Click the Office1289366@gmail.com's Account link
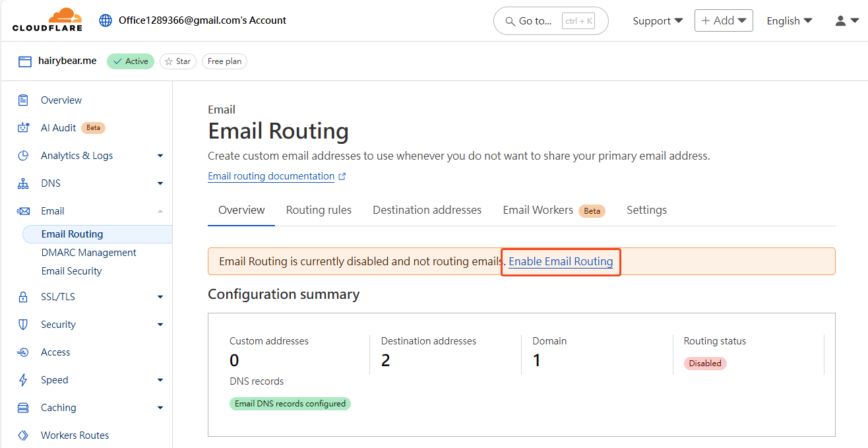Image resolution: width=868 pixels, height=448 pixels. [202, 20]
